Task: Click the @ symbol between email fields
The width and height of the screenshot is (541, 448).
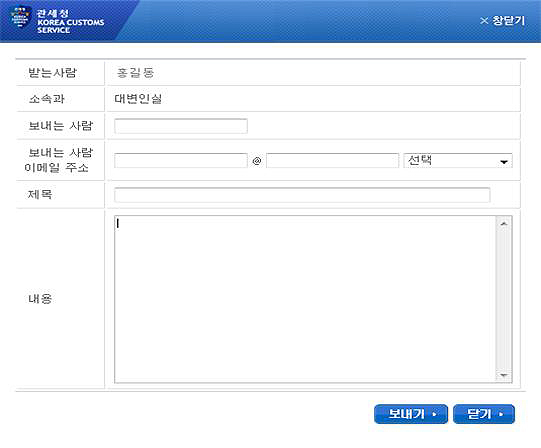Action: (x=257, y=161)
